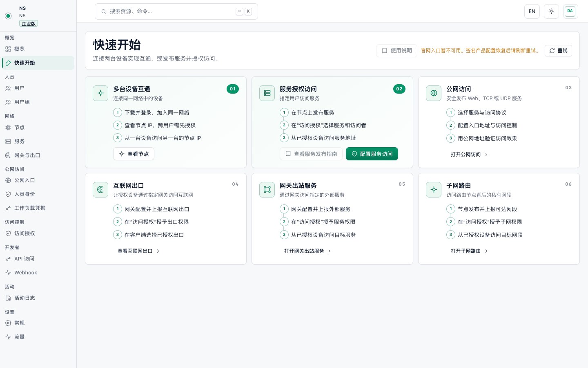588x368 pixels.
Task: Click the 互联网出口 card icon
Action: (100, 190)
